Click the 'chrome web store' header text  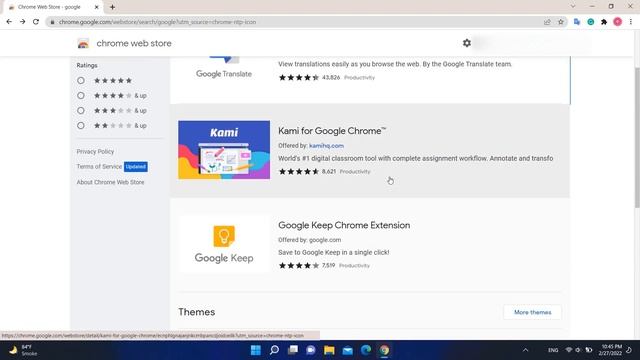coord(134,43)
